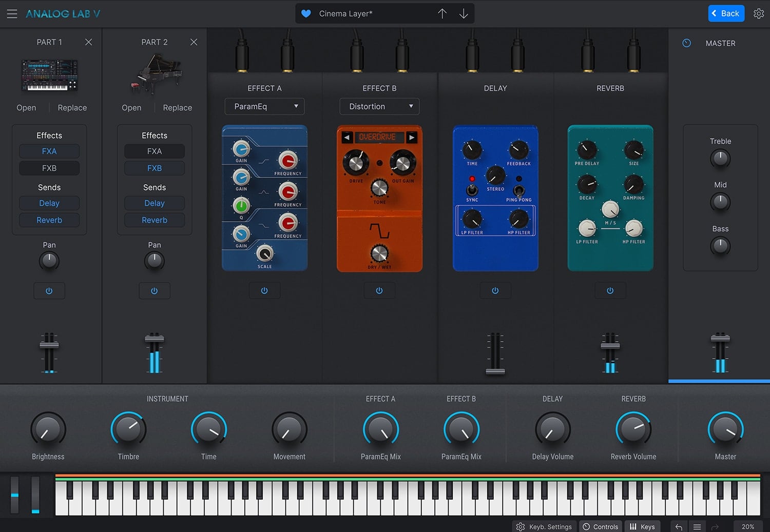Toggle Part 1 power button
770x532 pixels.
(x=49, y=291)
